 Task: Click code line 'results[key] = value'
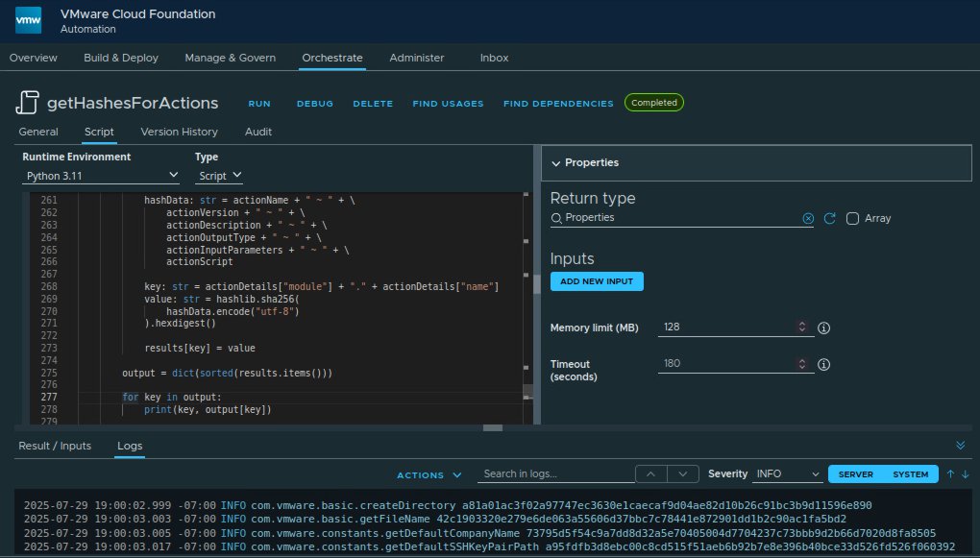[200, 348]
